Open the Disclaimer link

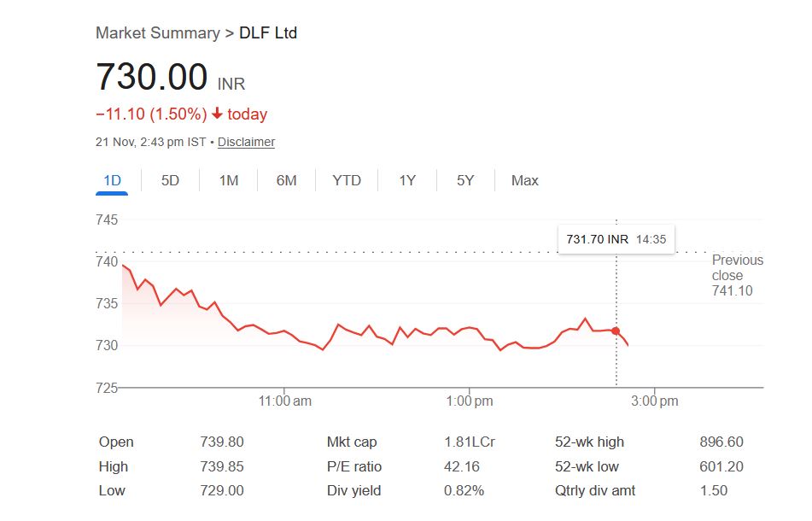tap(246, 142)
